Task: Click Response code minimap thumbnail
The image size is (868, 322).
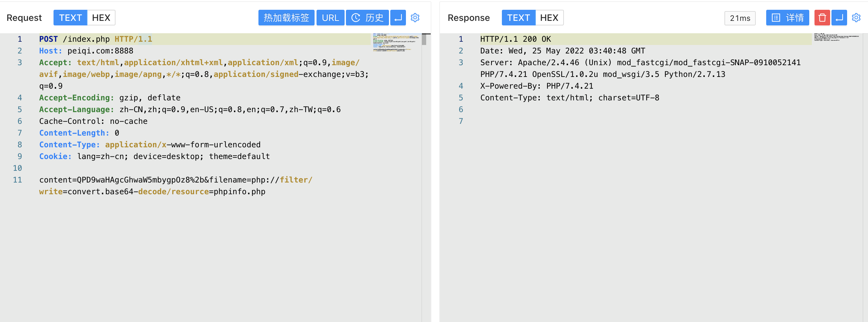Action: tap(837, 37)
